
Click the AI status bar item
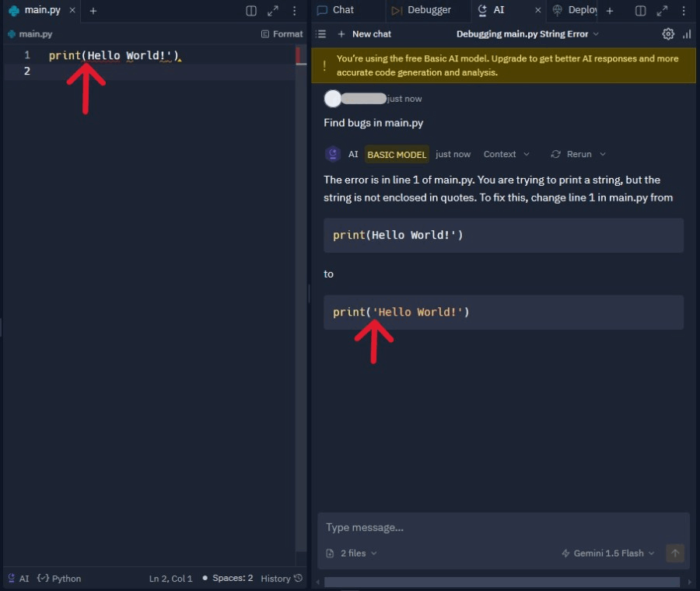[19, 578]
